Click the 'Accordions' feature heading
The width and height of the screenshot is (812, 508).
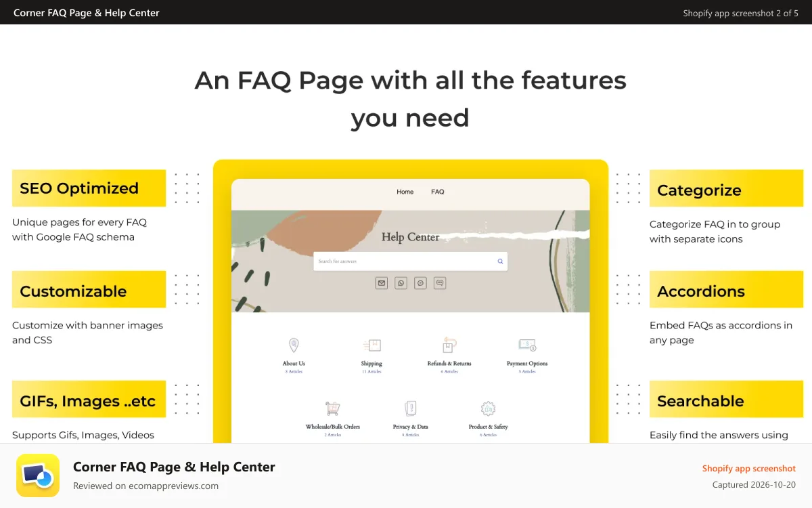click(x=701, y=291)
